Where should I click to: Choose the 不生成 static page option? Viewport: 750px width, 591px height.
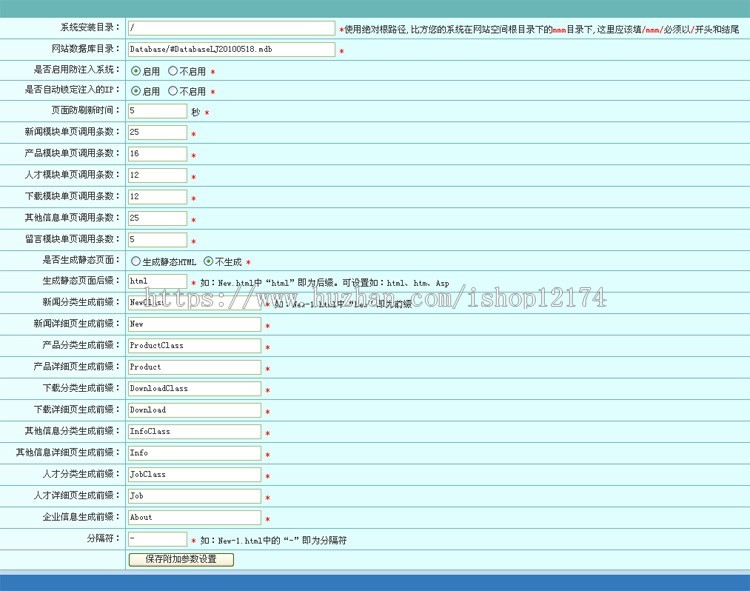tap(208, 261)
